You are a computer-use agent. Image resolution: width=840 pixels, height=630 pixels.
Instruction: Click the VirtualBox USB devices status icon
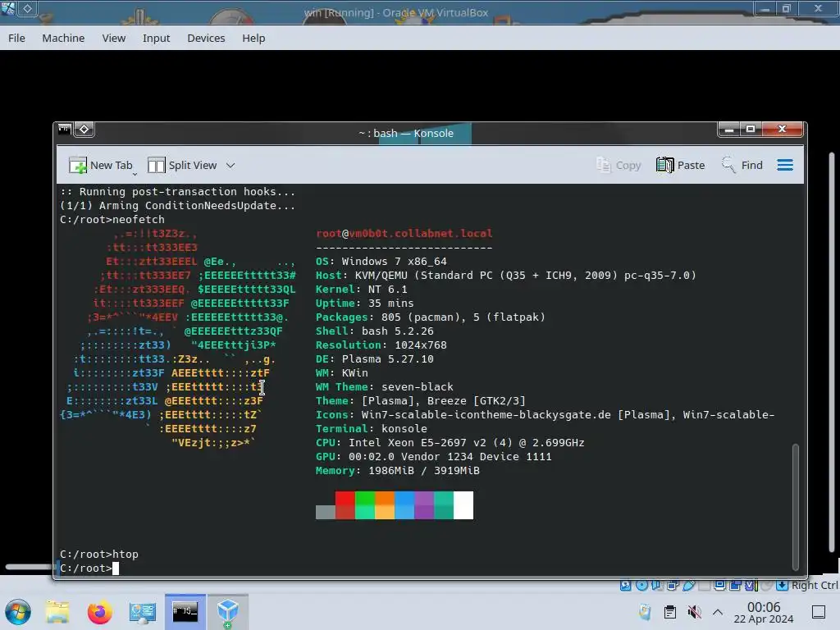(689, 585)
